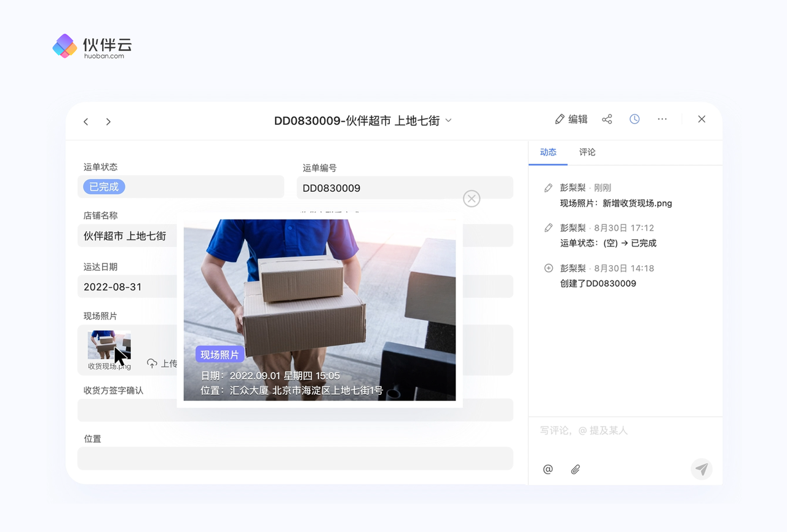Click the 写评论 comment input field
This screenshot has width=787, height=532.
(x=621, y=431)
